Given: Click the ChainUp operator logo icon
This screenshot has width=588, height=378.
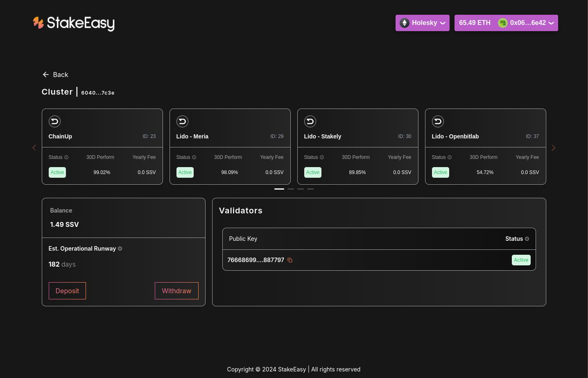Looking at the screenshot, I should 54,121.
